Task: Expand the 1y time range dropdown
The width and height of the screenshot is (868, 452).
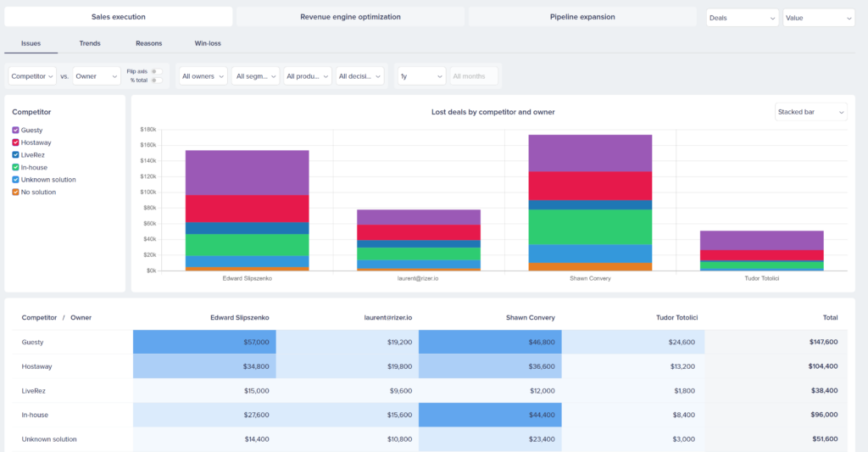Action: [421, 76]
